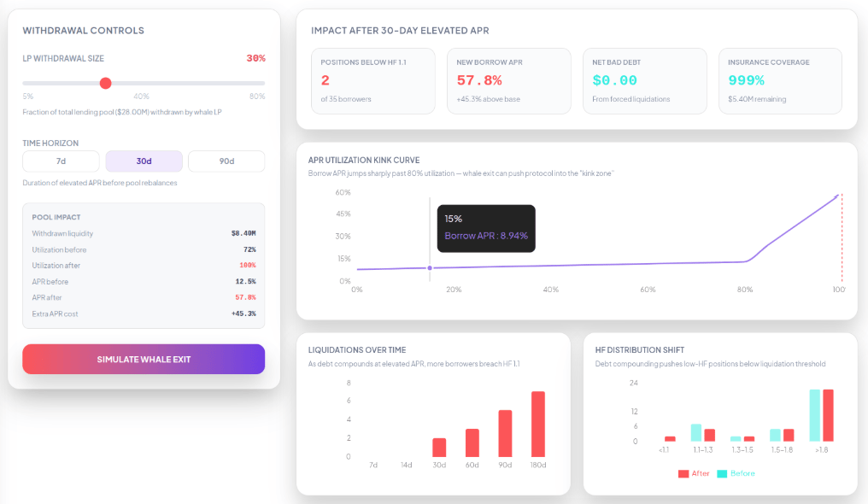Click the Pool Impact section label
Image resolution: width=868 pixels, height=504 pixels.
click(x=56, y=218)
